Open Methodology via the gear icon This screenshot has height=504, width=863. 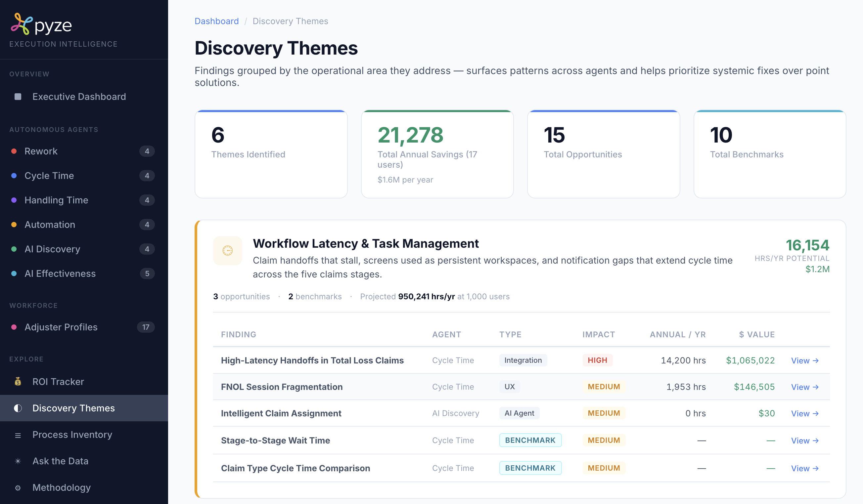coord(18,487)
